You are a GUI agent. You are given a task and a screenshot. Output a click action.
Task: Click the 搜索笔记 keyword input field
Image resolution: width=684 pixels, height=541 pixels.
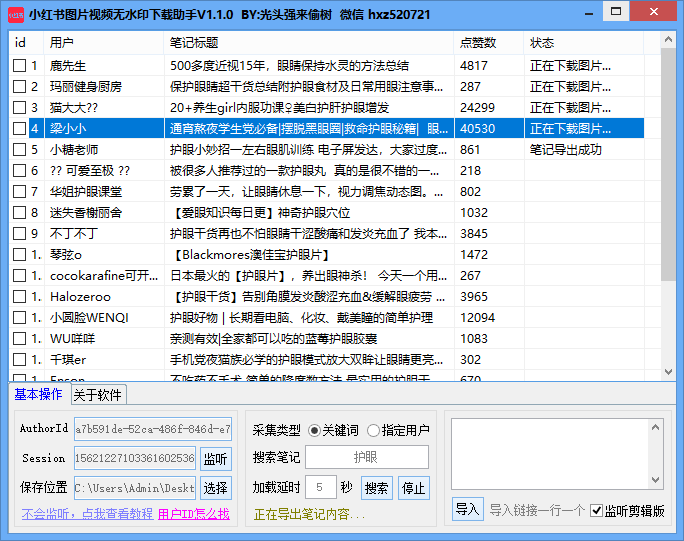[x=366, y=457]
